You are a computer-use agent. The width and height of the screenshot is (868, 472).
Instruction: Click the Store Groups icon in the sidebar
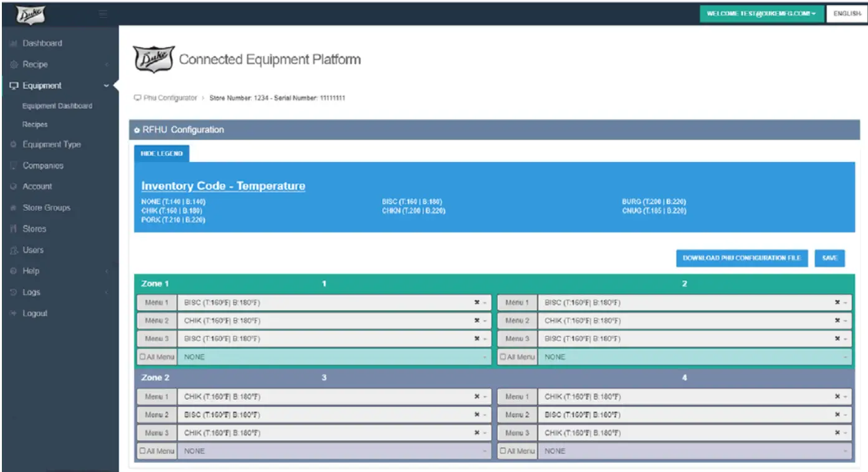coord(13,208)
